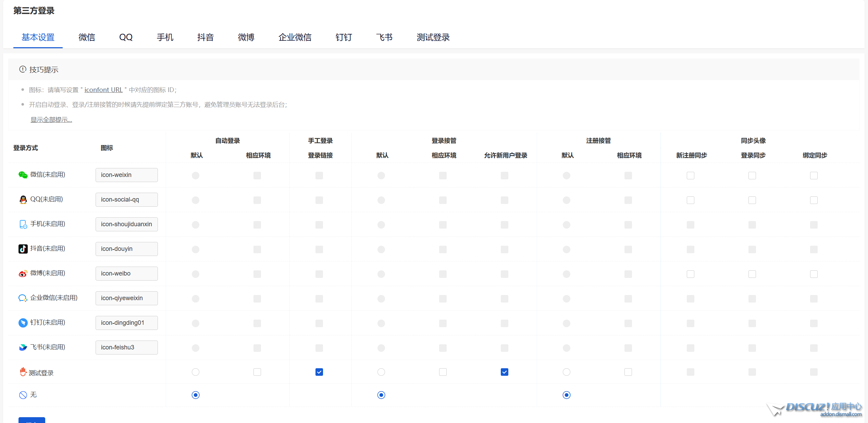The height and width of the screenshot is (423, 868).
Task: Enable 新注册同步 for 微信 row
Action: click(690, 175)
